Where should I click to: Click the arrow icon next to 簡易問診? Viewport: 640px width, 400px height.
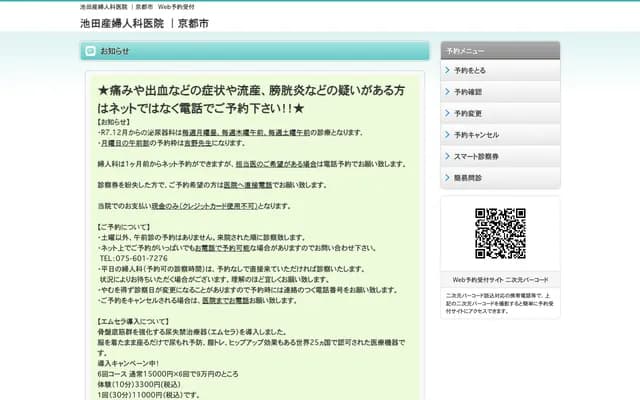pyautogui.click(x=446, y=178)
